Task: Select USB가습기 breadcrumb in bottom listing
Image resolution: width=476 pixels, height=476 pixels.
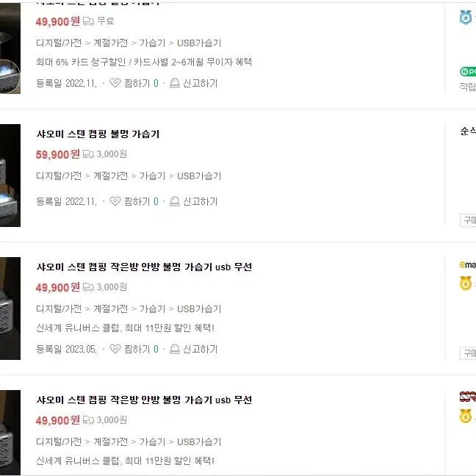Action: pos(199,441)
